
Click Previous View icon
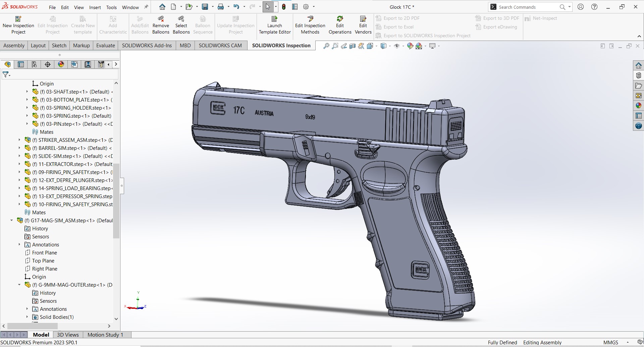coord(344,46)
